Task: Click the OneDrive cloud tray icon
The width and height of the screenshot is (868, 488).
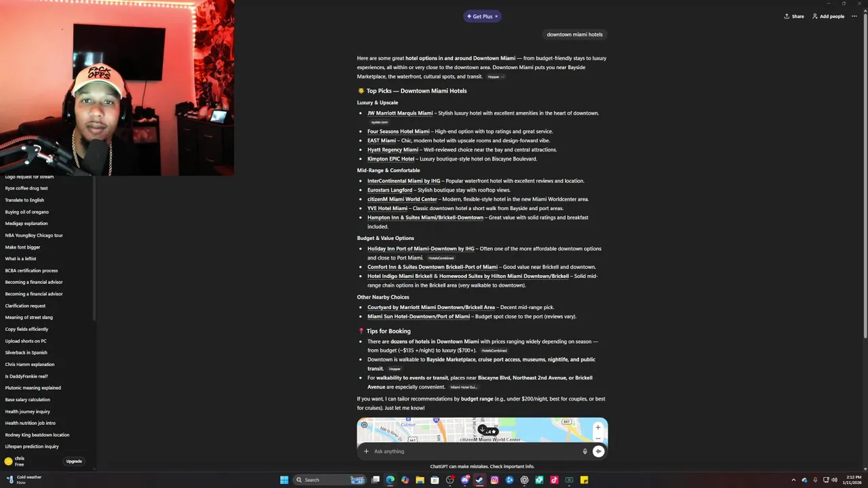Action: click(804, 480)
